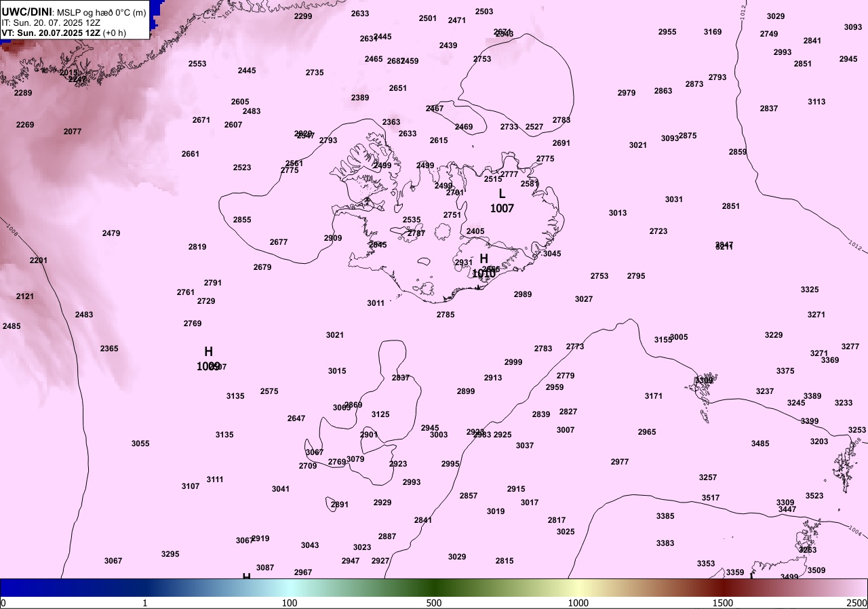
Task: Click the height value 3041
Action: tap(281, 489)
